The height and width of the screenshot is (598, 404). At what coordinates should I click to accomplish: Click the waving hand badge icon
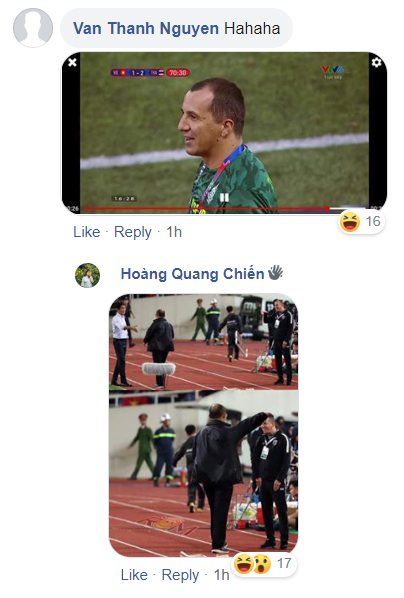[x=275, y=273]
